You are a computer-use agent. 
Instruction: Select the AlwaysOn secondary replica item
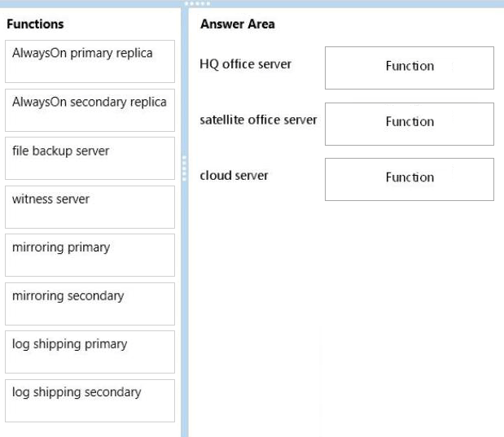[90, 110]
